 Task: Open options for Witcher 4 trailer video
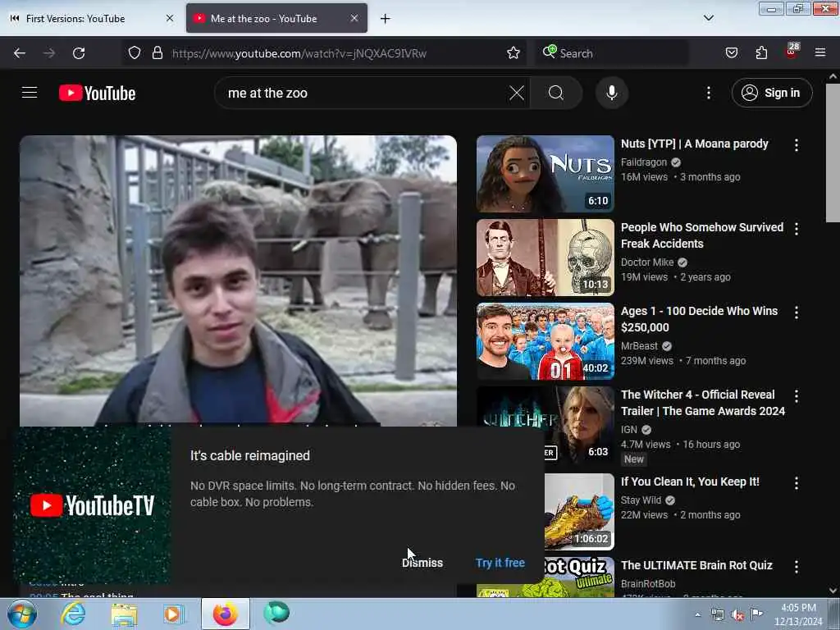click(x=796, y=396)
